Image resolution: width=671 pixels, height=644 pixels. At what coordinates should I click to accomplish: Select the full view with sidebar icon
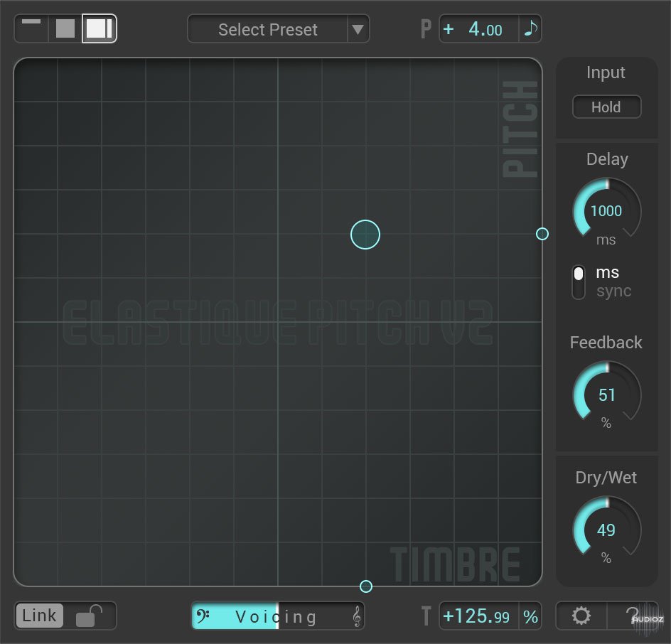click(x=100, y=28)
